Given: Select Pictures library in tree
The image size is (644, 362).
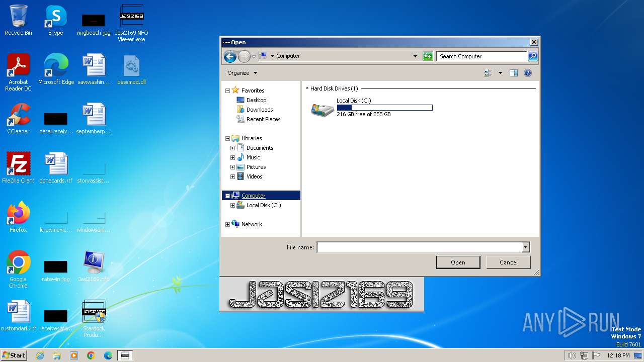Looking at the screenshot, I should pyautogui.click(x=256, y=167).
